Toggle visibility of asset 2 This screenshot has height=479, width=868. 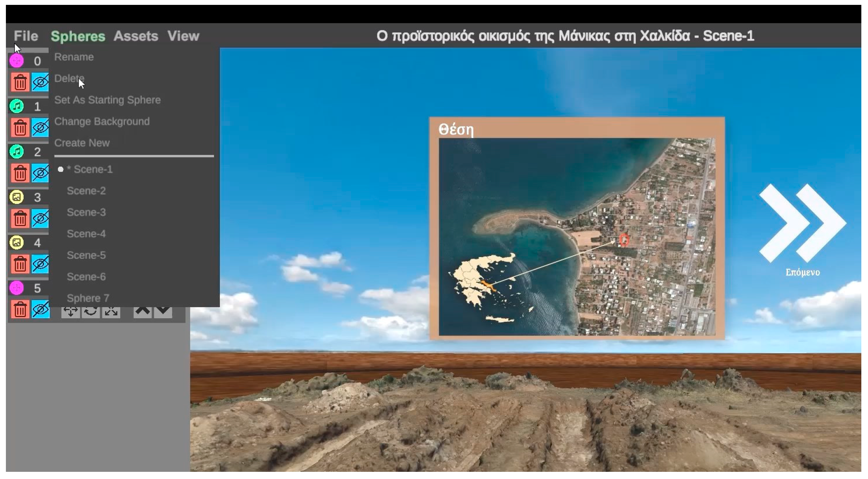40,173
